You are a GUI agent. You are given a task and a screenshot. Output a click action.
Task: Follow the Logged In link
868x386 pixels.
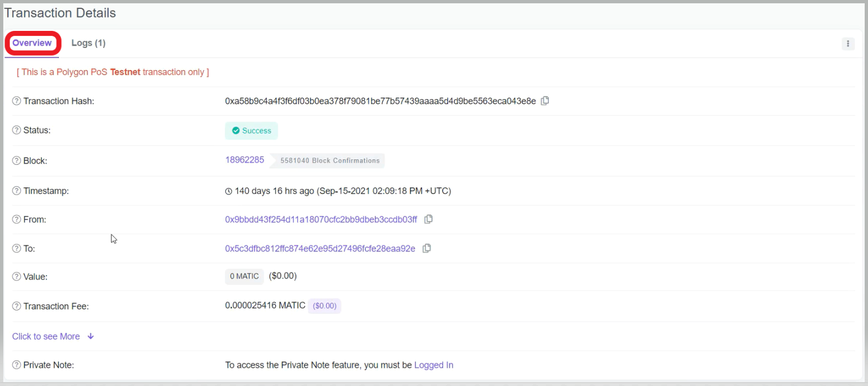[x=434, y=365]
